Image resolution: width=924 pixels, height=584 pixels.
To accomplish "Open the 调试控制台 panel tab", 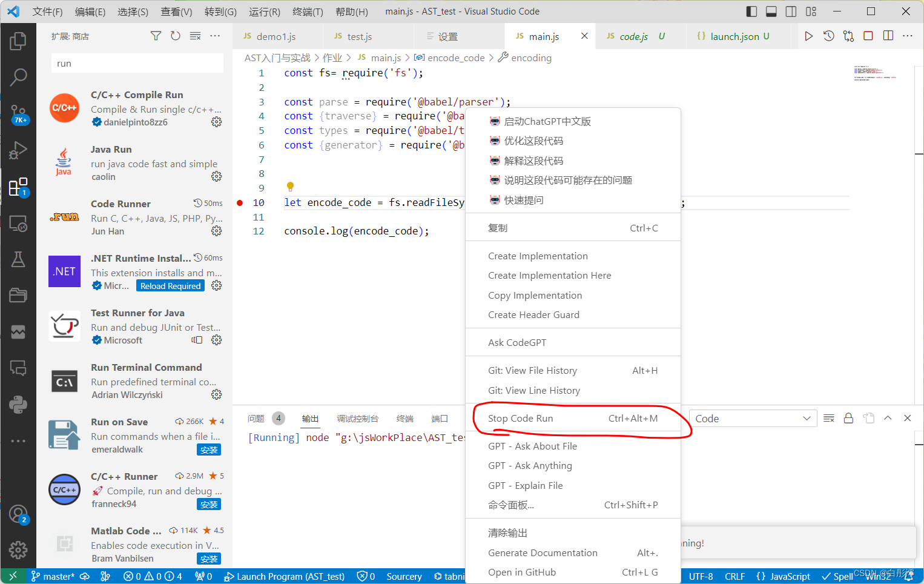I will [357, 419].
